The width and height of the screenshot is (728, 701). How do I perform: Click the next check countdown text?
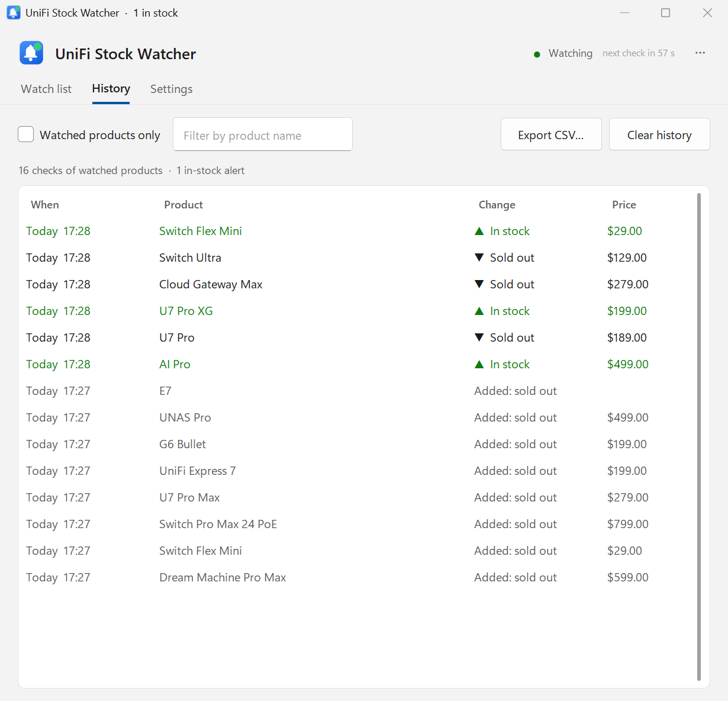[x=639, y=53]
